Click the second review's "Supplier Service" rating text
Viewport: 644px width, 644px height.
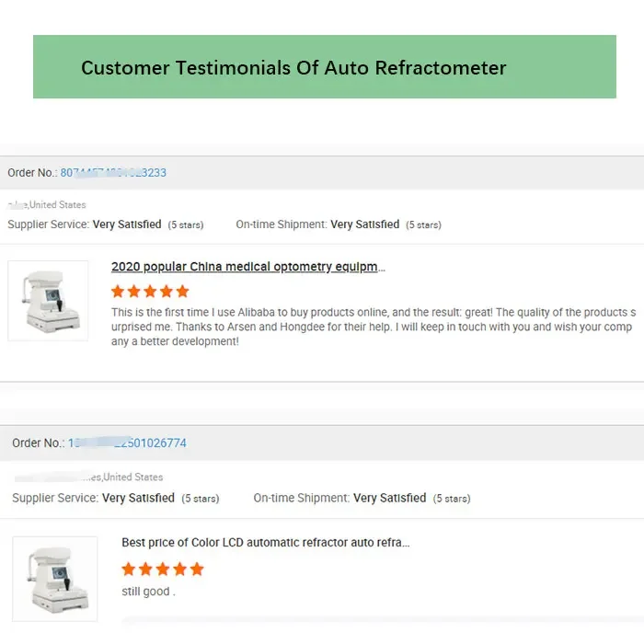click(x=93, y=499)
